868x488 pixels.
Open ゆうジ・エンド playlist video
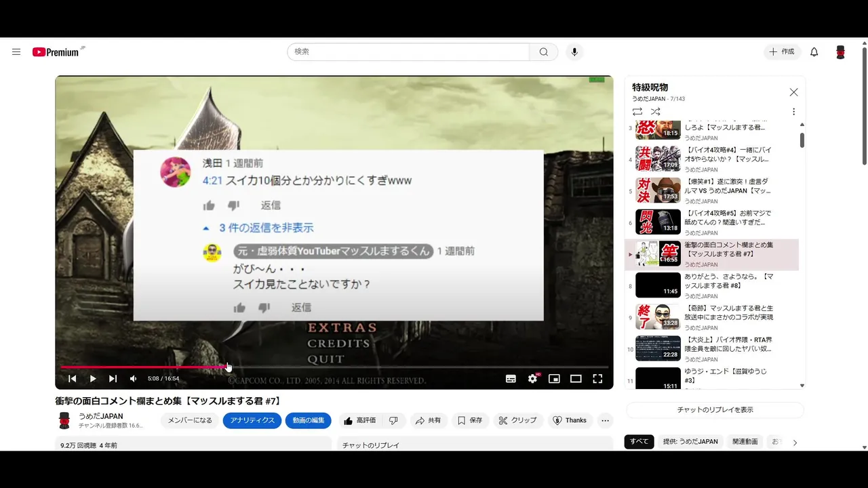tap(712, 378)
